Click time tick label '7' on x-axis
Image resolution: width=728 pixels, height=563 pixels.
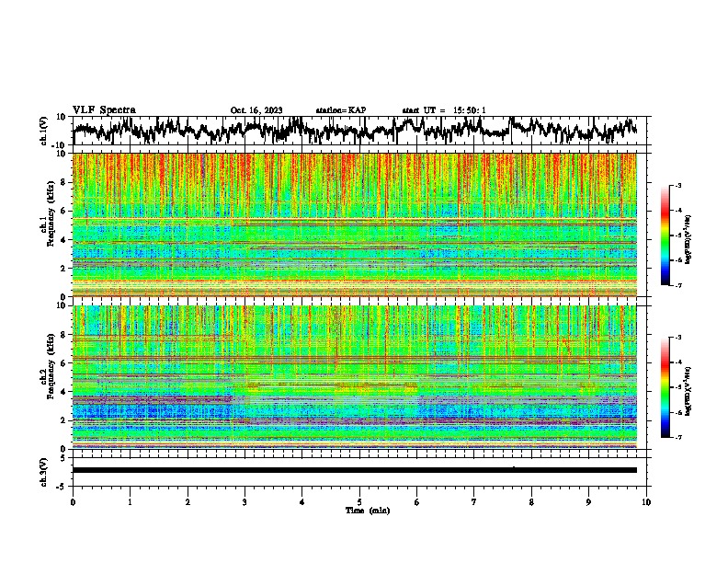coord(474,502)
